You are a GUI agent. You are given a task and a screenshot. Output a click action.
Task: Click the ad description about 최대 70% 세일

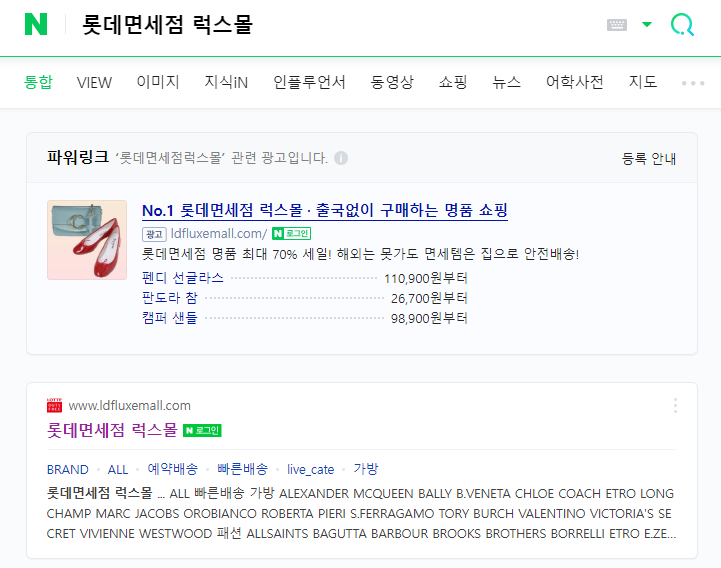[x=360, y=254]
